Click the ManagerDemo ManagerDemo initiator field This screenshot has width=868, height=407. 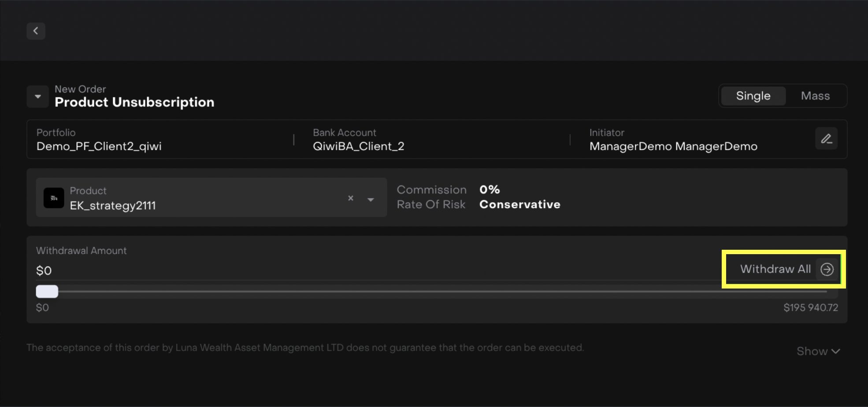click(x=673, y=146)
